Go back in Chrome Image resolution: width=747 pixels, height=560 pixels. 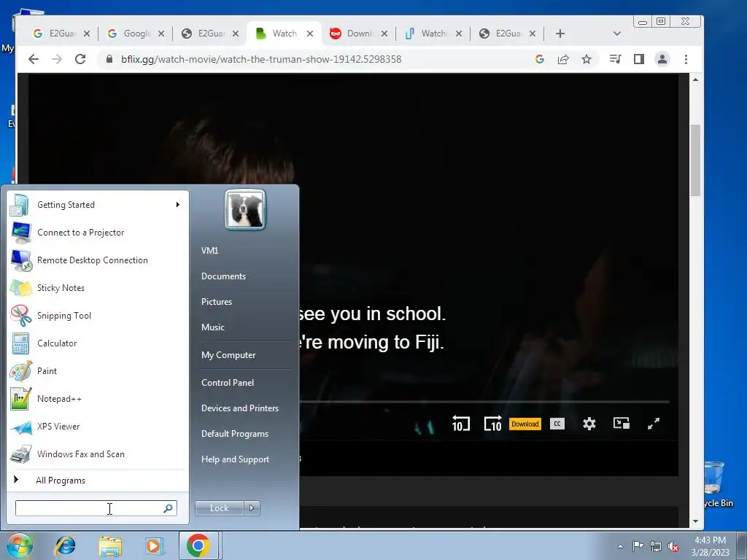(x=34, y=59)
